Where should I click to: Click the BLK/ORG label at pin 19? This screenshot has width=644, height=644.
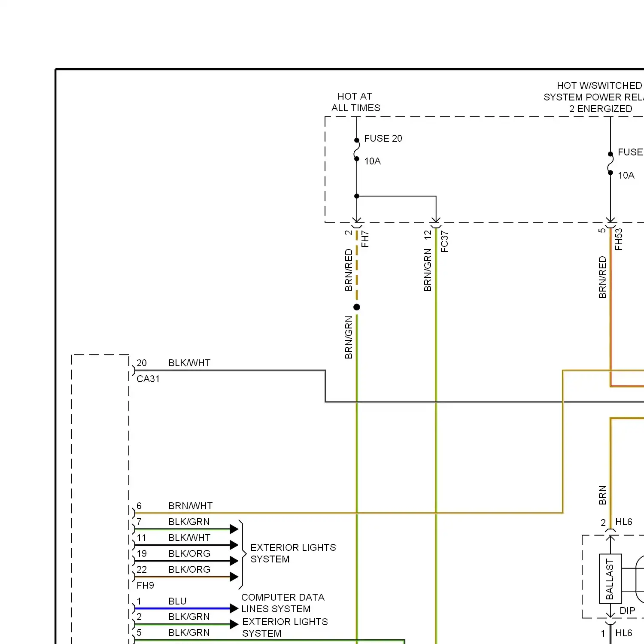[189, 553]
